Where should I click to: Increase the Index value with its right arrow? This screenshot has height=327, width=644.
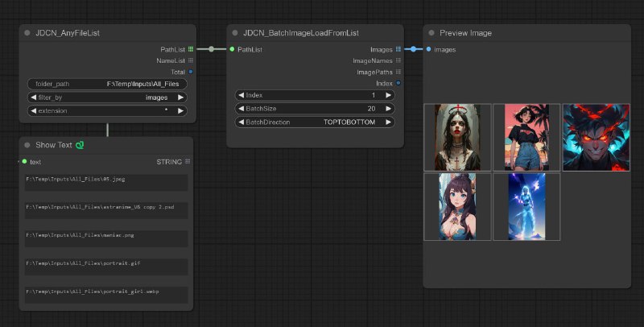coord(388,95)
